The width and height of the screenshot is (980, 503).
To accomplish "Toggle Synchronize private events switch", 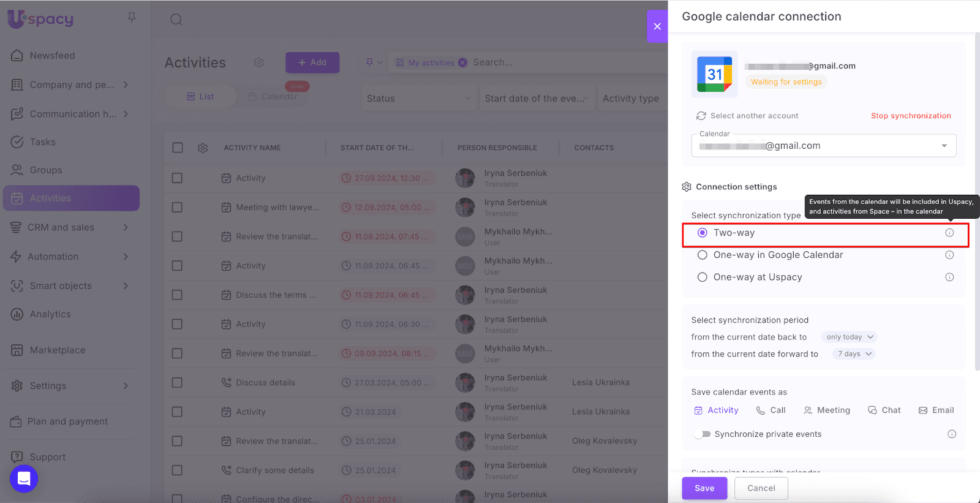I will click(702, 434).
